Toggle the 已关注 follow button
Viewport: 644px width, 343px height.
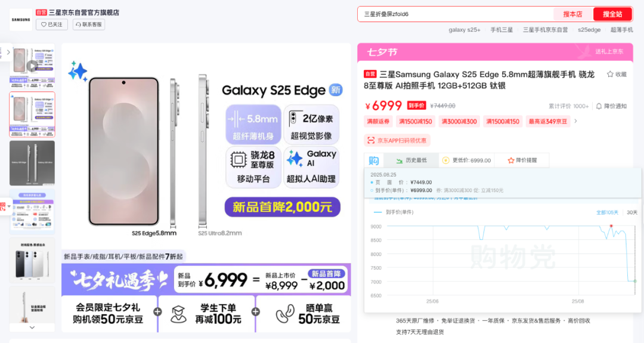[x=52, y=24]
